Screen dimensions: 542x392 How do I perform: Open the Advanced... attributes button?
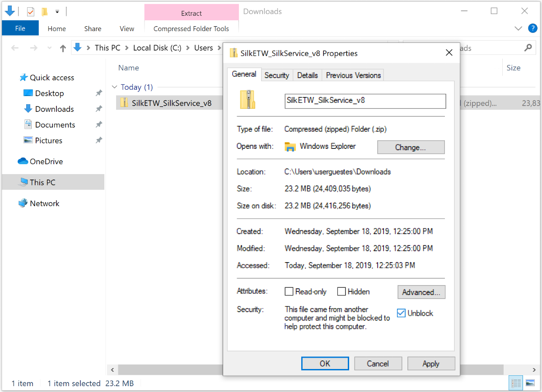pos(421,292)
